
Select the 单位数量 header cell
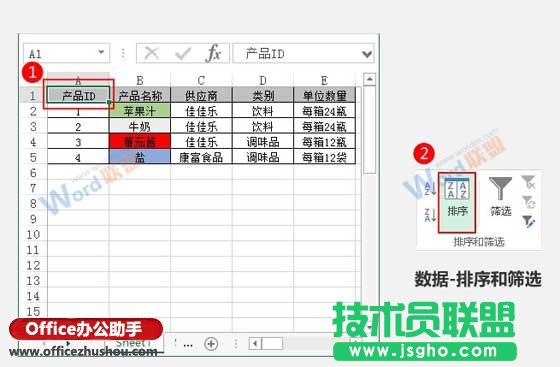tap(324, 96)
